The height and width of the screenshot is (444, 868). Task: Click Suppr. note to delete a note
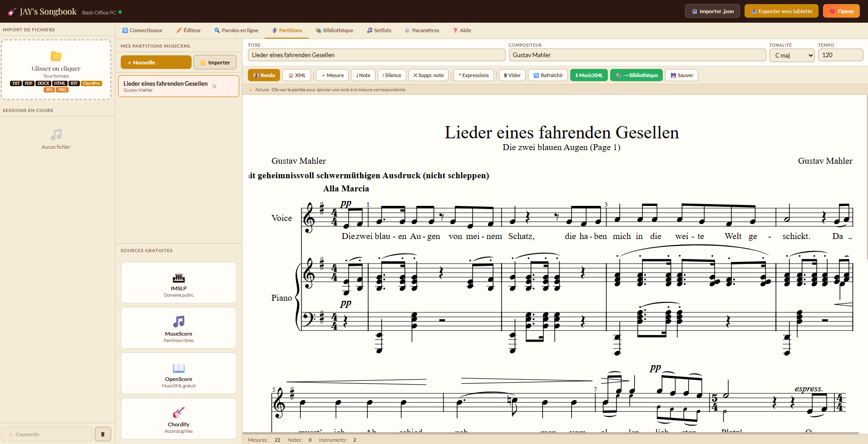(x=429, y=75)
